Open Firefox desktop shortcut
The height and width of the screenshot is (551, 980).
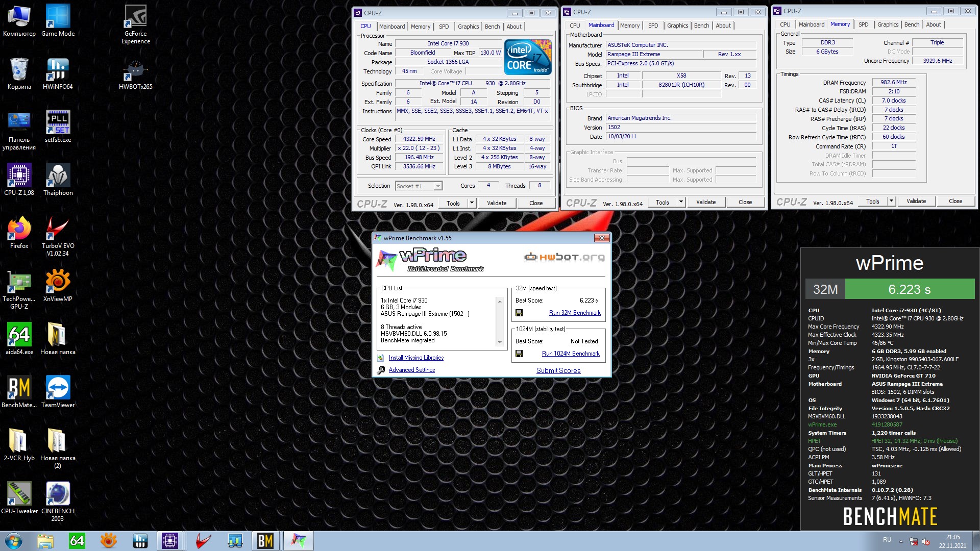pyautogui.click(x=19, y=233)
